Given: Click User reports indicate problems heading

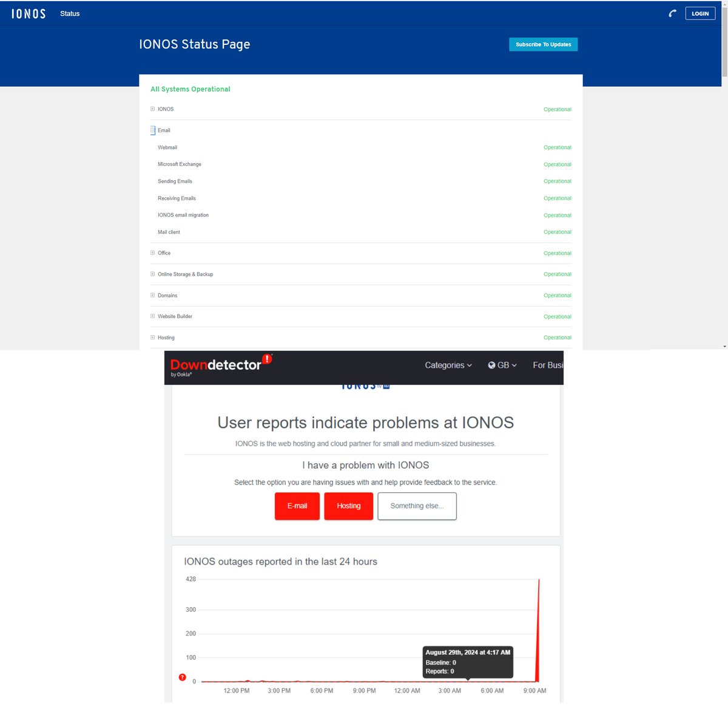Looking at the screenshot, I should coord(366,423).
